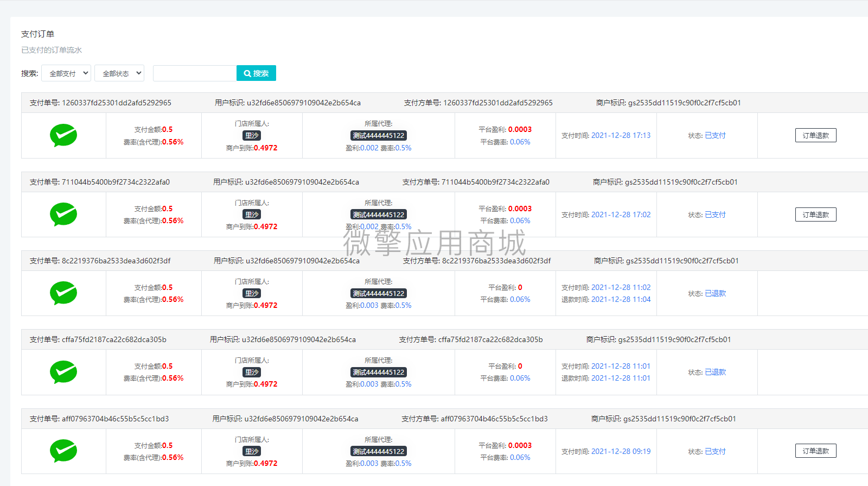Click the 支付订单 page title

(x=37, y=34)
